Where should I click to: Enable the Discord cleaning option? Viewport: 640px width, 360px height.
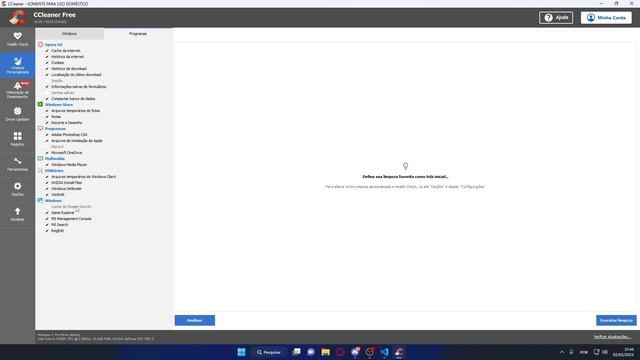coord(47,147)
